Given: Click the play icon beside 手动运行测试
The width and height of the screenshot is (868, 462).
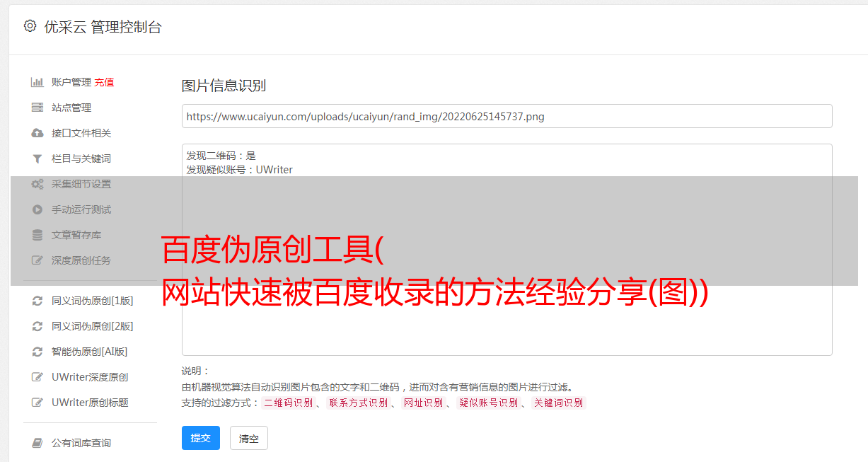Looking at the screenshot, I should pos(37,209).
